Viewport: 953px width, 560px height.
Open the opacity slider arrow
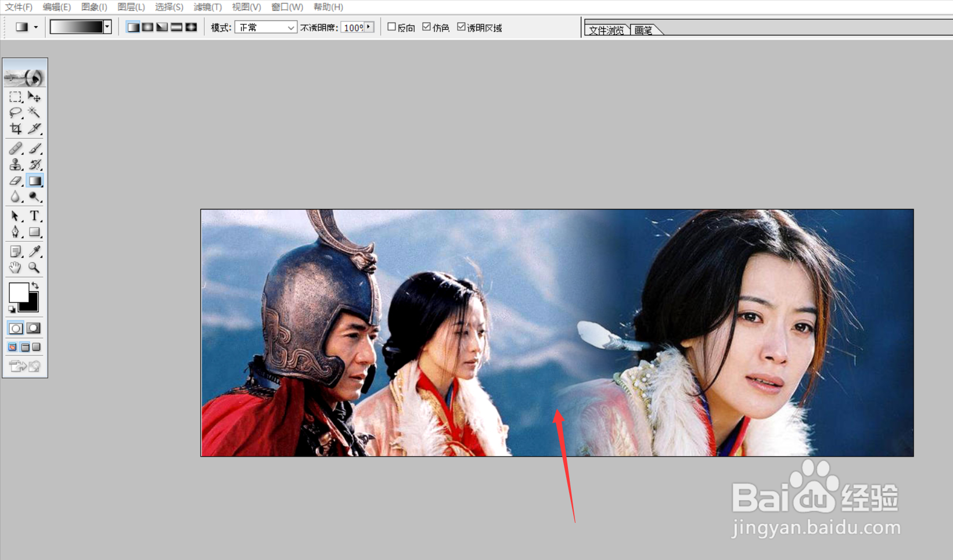point(369,27)
